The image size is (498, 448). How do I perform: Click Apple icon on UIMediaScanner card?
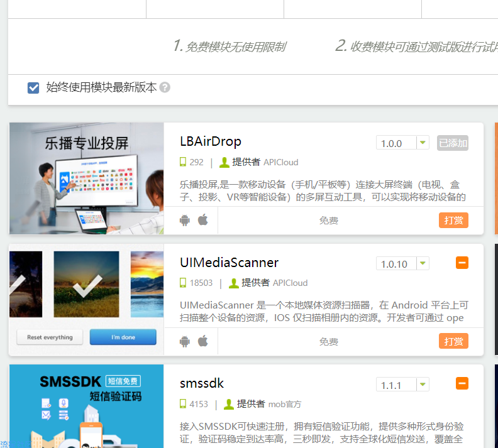203,341
